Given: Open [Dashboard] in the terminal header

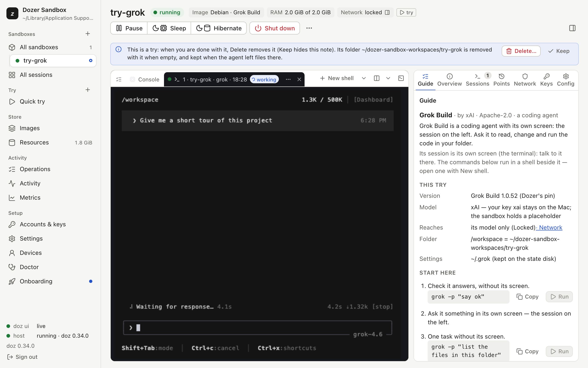Looking at the screenshot, I should click(373, 100).
